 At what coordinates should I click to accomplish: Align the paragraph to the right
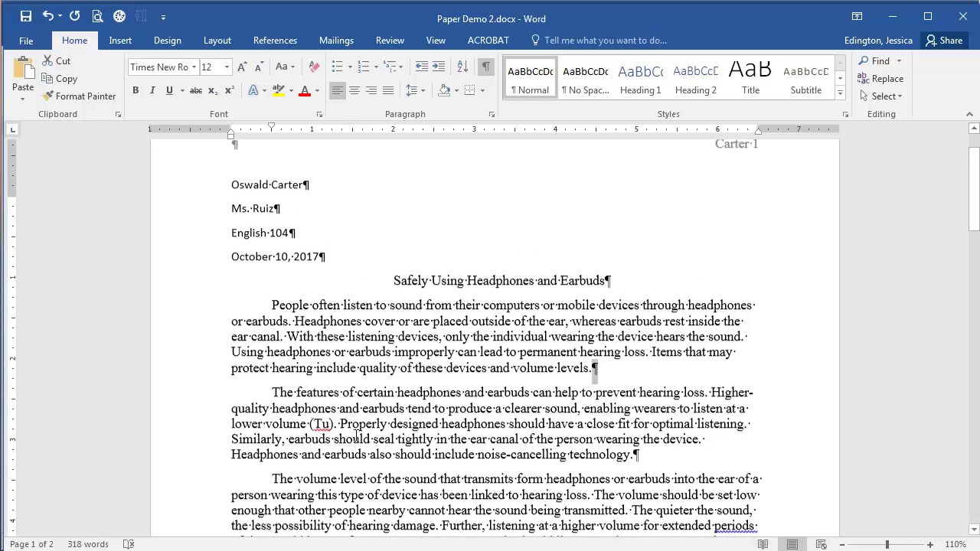(x=371, y=91)
